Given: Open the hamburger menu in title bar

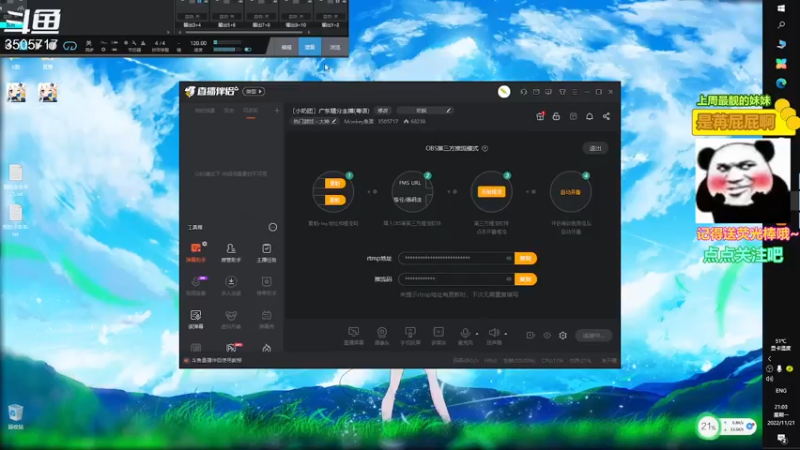Looking at the screenshot, I should coord(575,92).
